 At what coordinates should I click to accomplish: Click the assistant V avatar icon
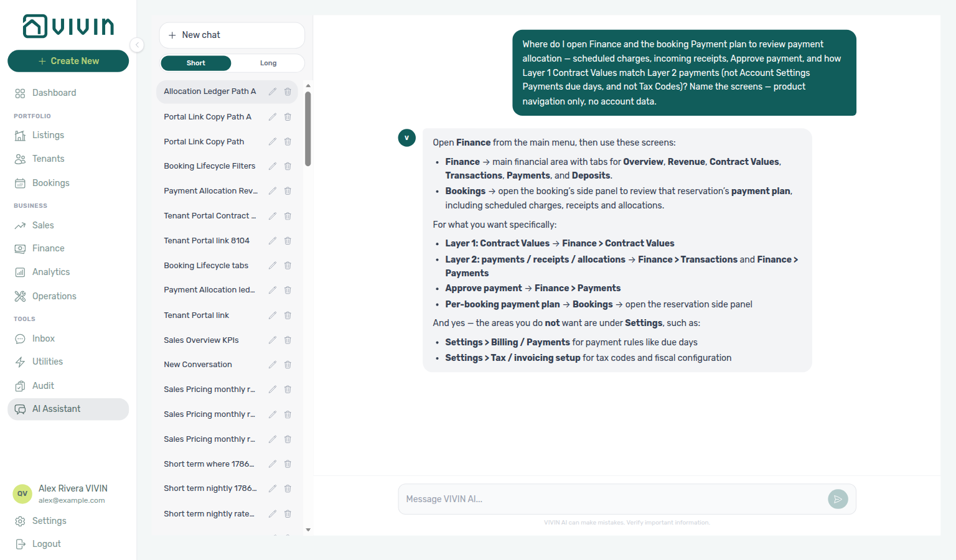(x=406, y=138)
